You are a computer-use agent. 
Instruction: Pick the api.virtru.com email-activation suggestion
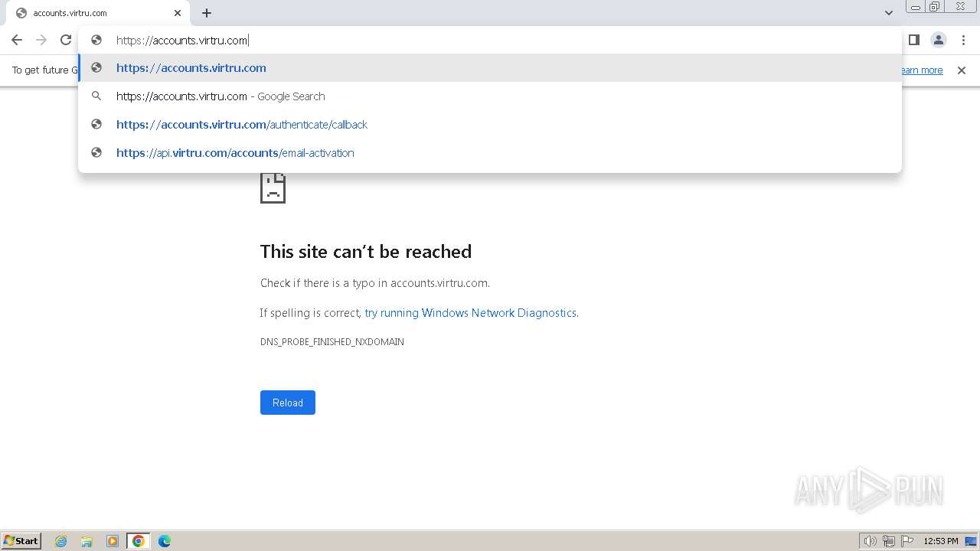click(490, 153)
